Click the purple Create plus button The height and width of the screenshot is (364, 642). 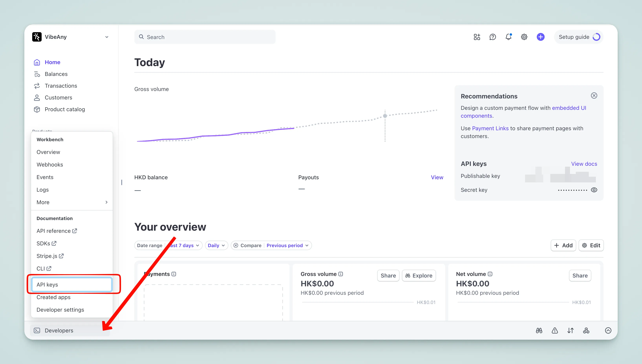pos(540,37)
